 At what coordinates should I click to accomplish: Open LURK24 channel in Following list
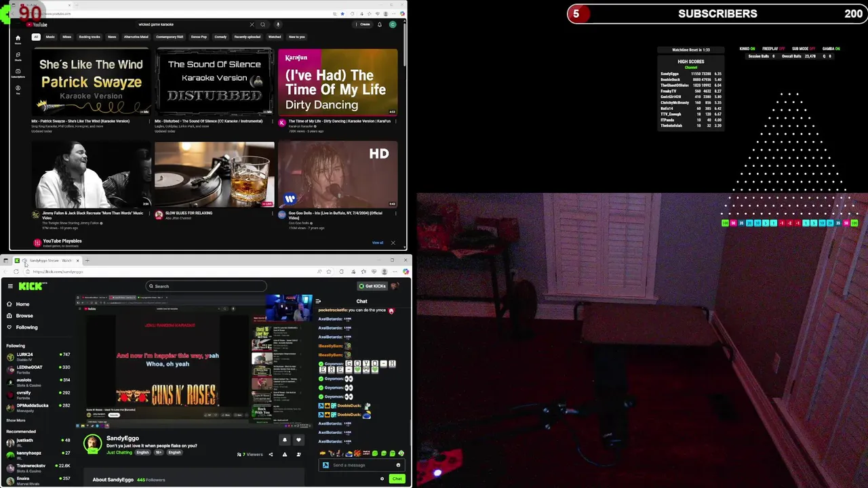37,355
